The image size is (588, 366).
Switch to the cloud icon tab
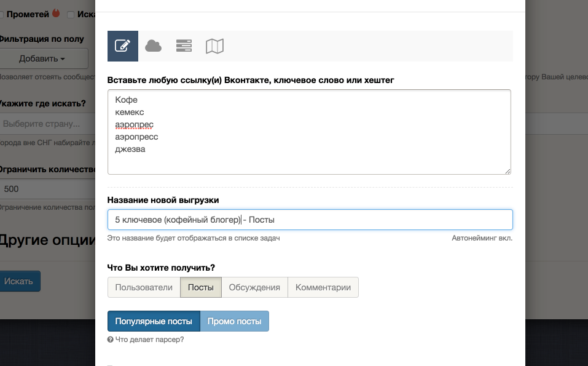coord(153,46)
